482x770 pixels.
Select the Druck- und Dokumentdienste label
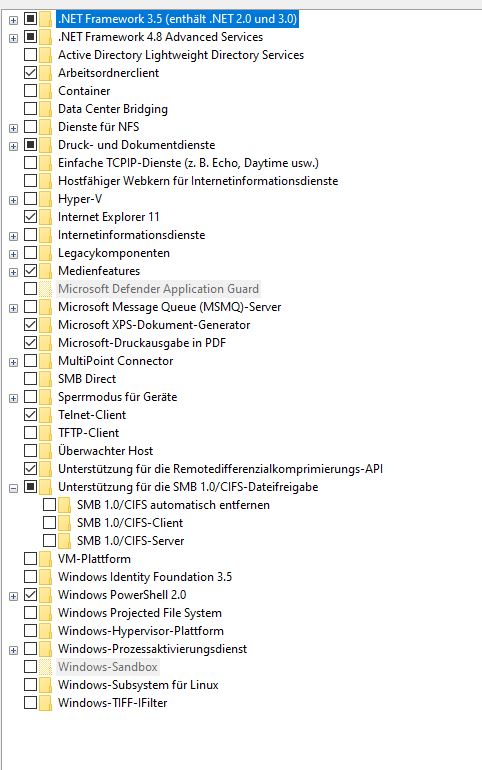pos(136,145)
